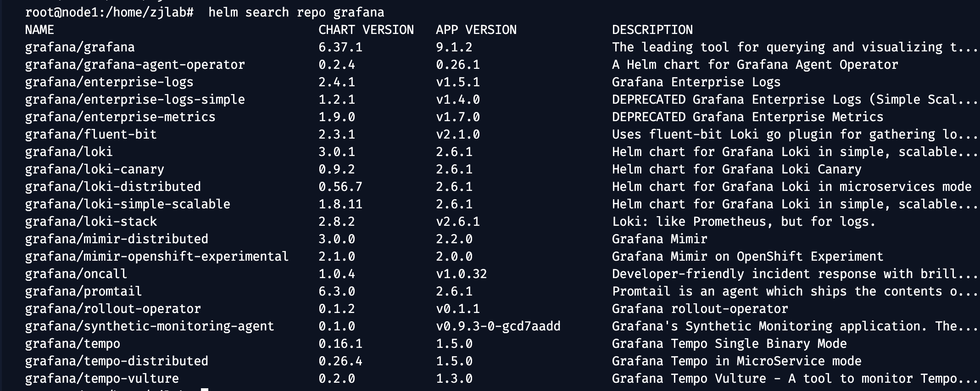Click the grafana/tempo-vulture entry
Screen dimensions: 980x391
(x=101, y=379)
